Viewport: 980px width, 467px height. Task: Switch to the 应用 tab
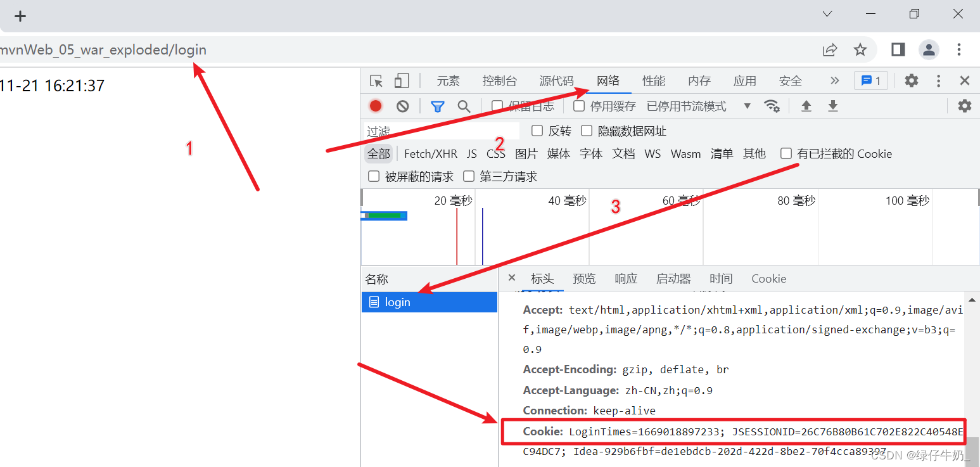tap(745, 81)
